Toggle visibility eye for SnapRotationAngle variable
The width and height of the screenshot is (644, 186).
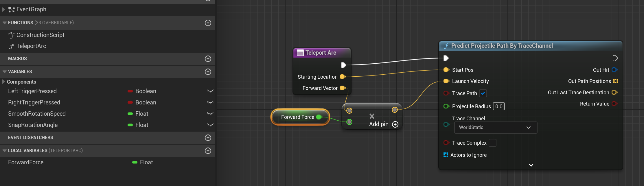pos(210,125)
